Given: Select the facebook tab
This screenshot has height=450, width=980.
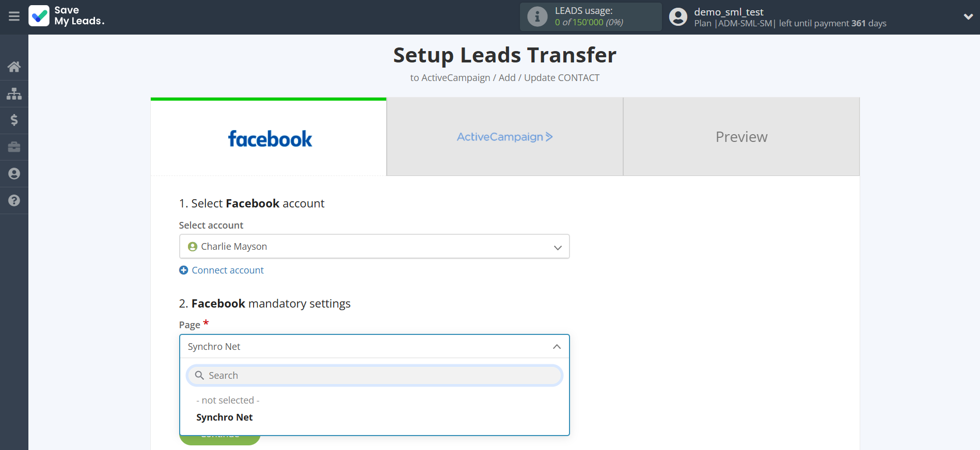Looking at the screenshot, I should (269, 138).
